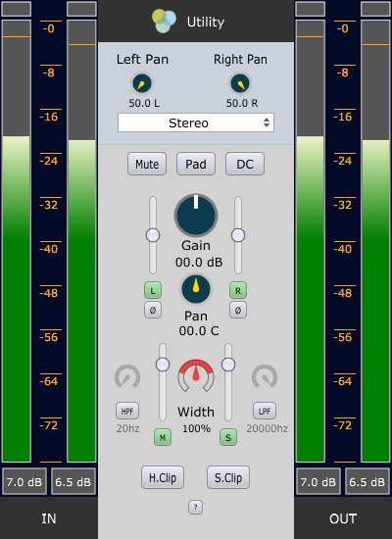Click the 00.0 C pan value
The image size is (392, 539).
199,331
